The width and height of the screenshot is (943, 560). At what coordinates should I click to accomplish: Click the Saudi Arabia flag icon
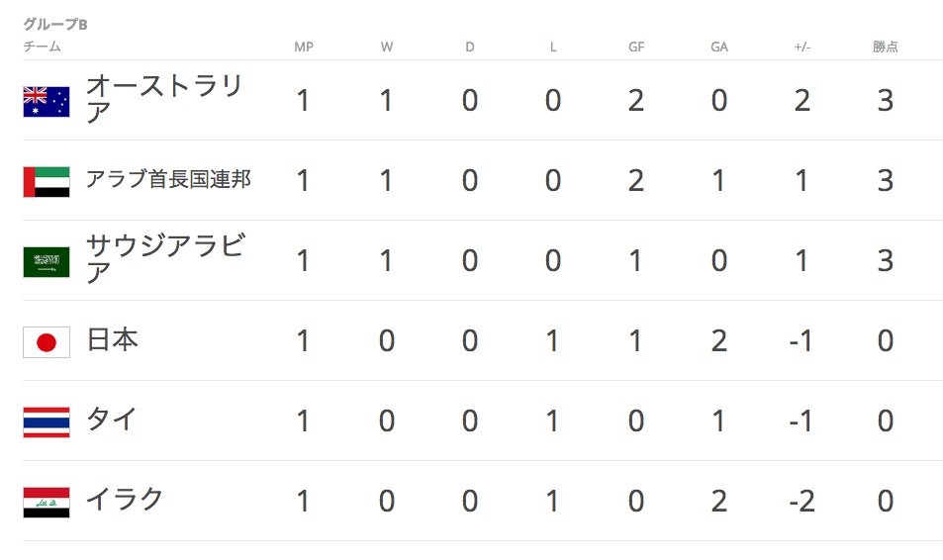pos(47,261)
